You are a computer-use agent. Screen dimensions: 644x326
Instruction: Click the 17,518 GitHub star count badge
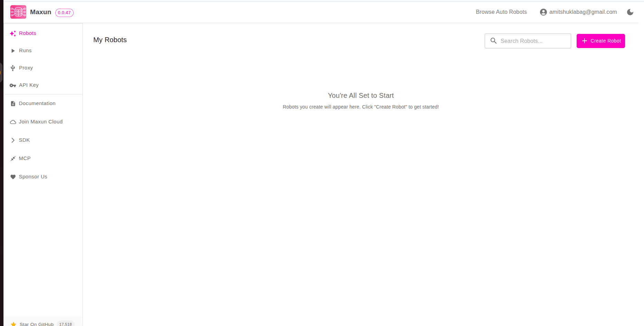65,324
